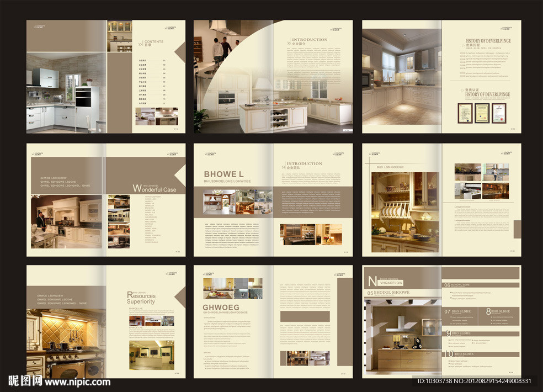Select the "06 BLHOWL SOHE" section bar
The height and width of the screenshot is (392, 543).
coord(481,285)
